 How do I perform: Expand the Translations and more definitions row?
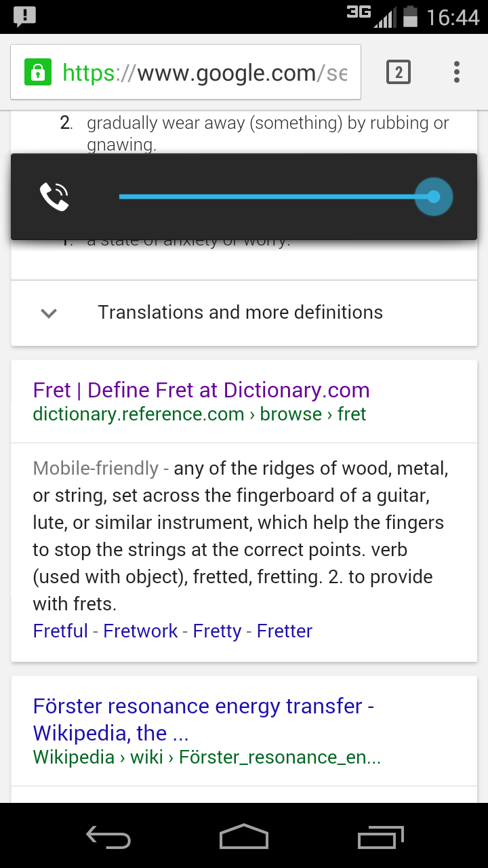(x=244, y=313)
